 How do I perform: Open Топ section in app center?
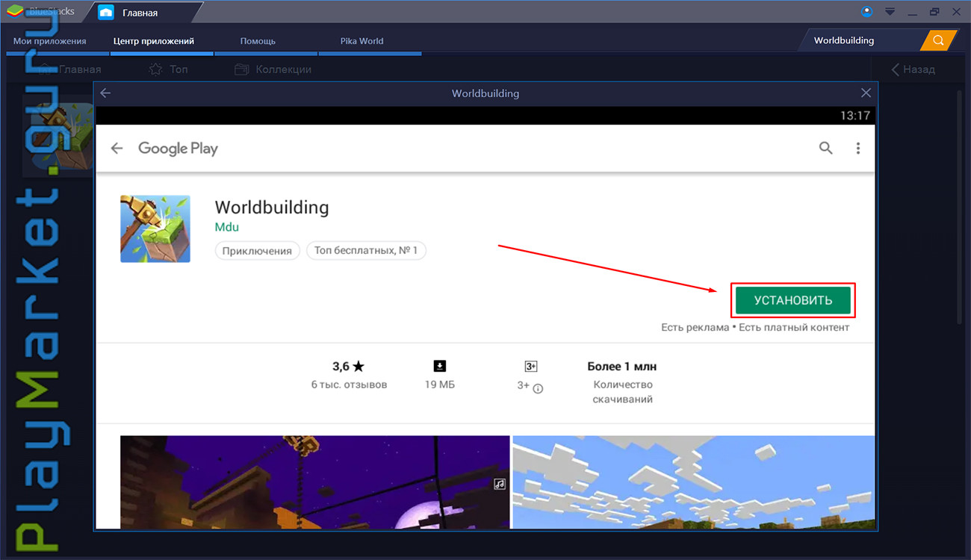(x=168, y=69)
